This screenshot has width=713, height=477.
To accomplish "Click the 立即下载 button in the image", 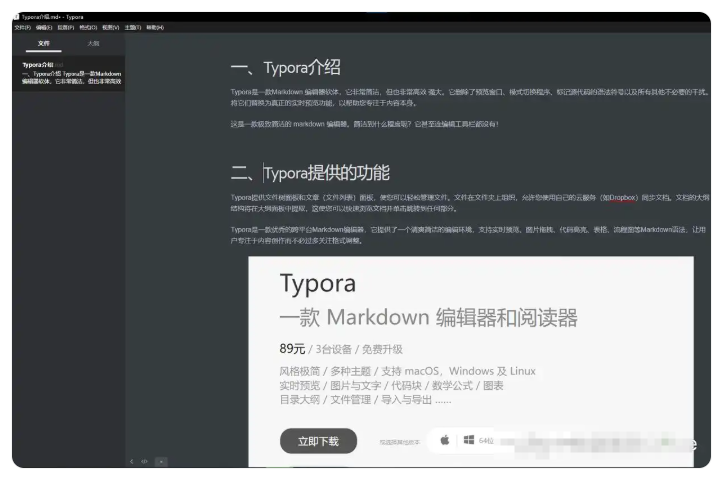I will 318,441.
